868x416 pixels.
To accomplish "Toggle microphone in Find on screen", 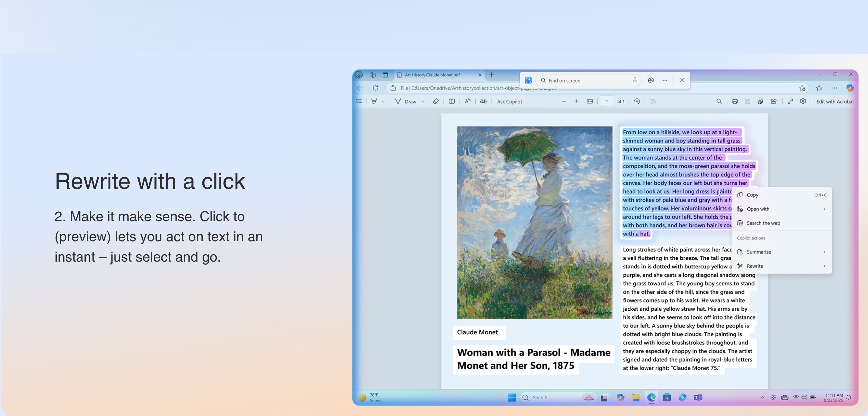I will pos(635,80).
